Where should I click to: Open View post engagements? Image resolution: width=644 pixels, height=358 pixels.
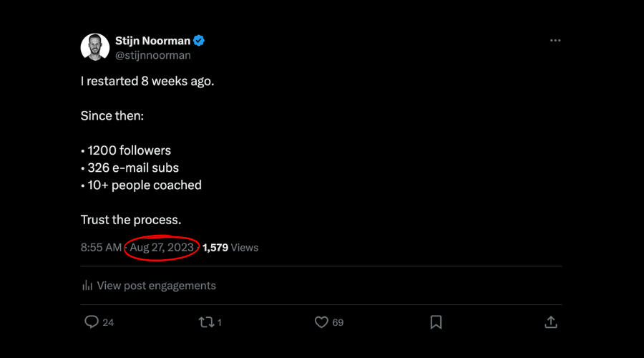(x=156, y=285)
